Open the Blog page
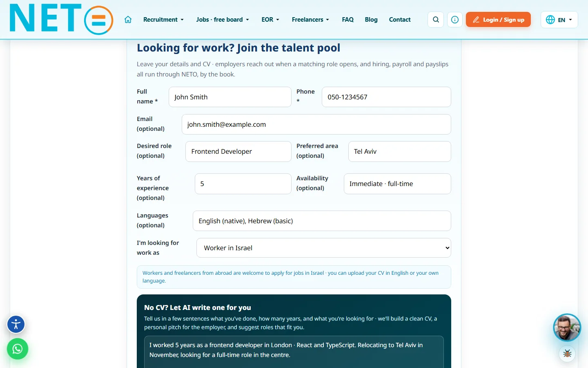This screenshot has height=368, width=588. [x=371, y=20]
